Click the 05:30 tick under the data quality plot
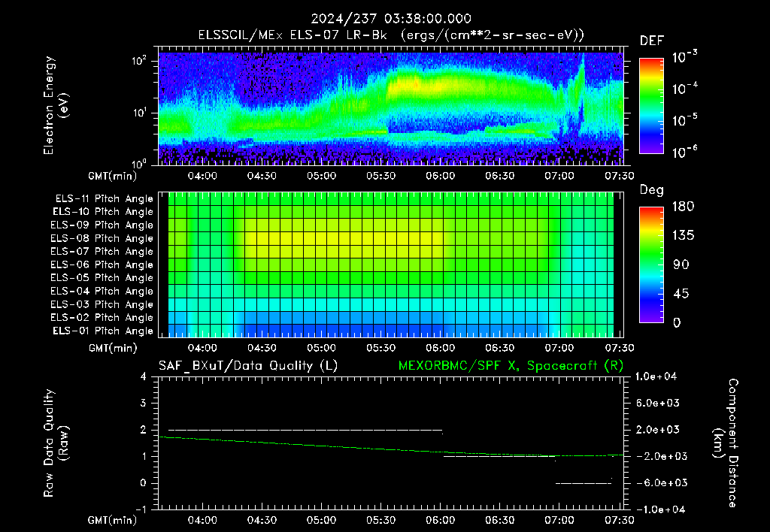770x532 pixels. [381, 520]
